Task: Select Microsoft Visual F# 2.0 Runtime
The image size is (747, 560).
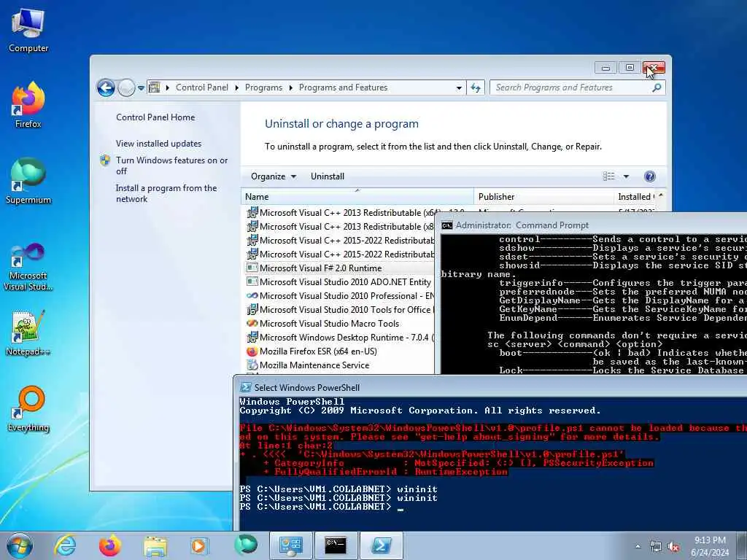Action: click(338, 268)
